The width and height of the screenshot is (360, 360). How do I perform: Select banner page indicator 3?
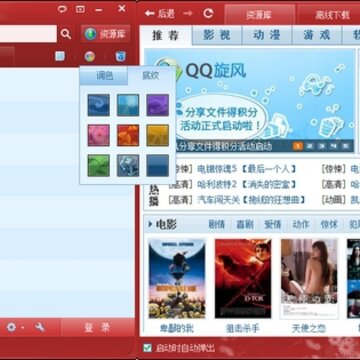pos(322,146)
